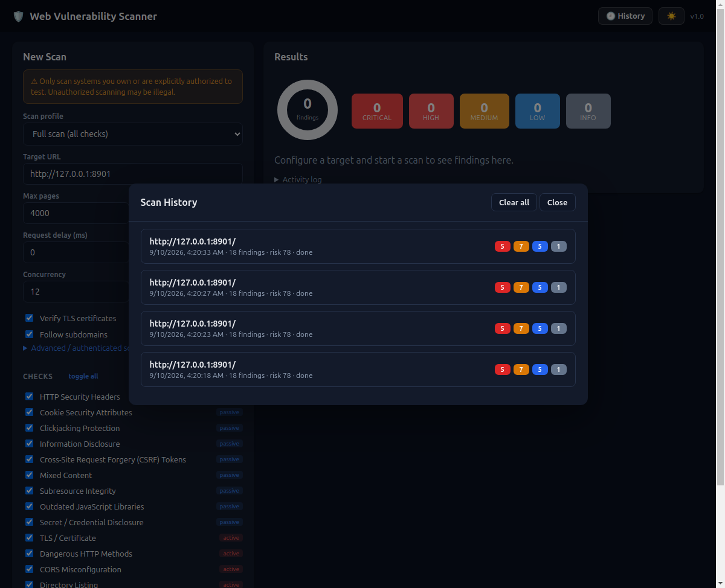Open history entry from 4:20:18 AM
This screenshot has width=725, height=588.
pyautogui.click(x=358, y=369)
